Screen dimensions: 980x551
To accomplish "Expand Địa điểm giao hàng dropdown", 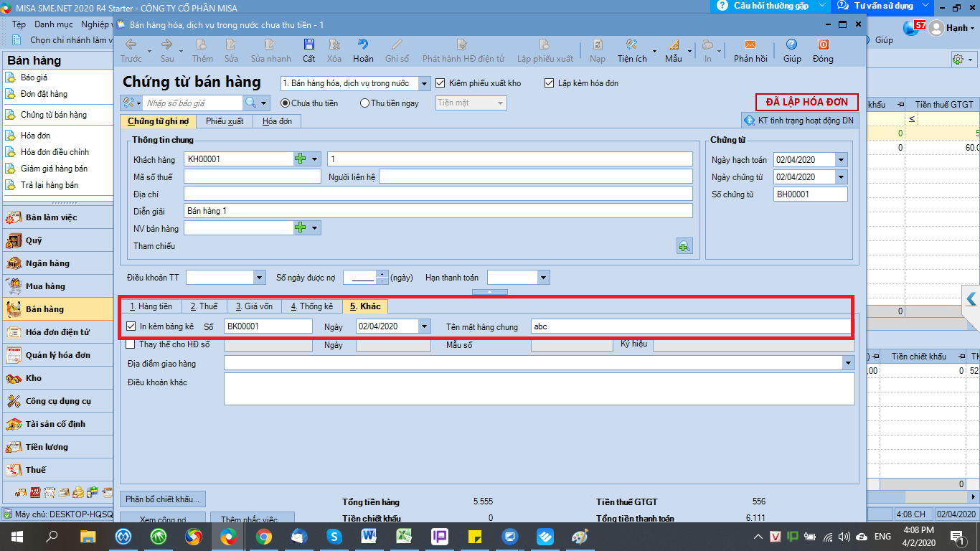I will 849,364.
